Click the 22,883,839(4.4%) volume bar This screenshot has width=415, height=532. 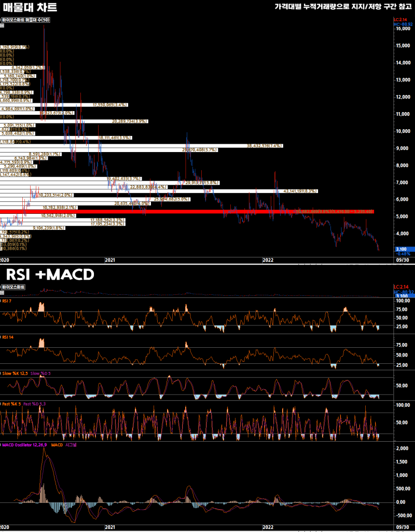click(x=84, y=187)
